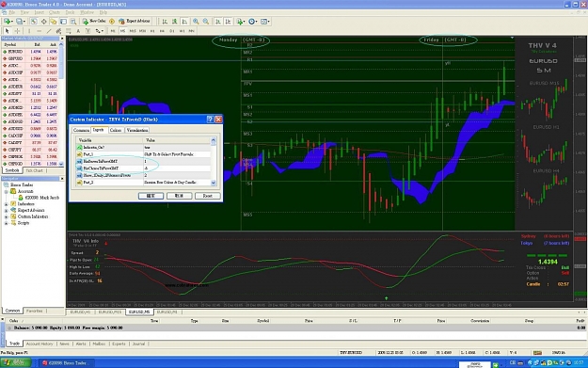
Task: Open the arrows objects dropdown
Action: click(x=99, y=31)
